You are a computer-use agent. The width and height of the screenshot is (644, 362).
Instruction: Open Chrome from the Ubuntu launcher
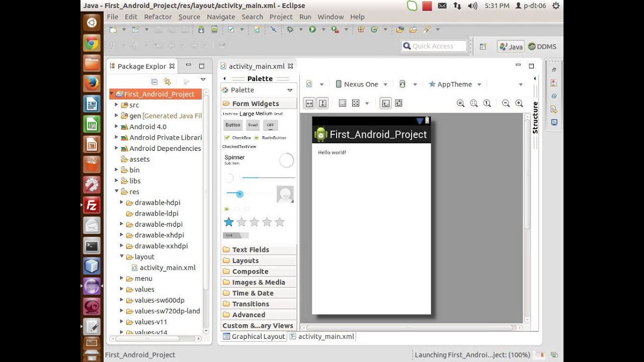pyautogui.click(x=92, y=43)
